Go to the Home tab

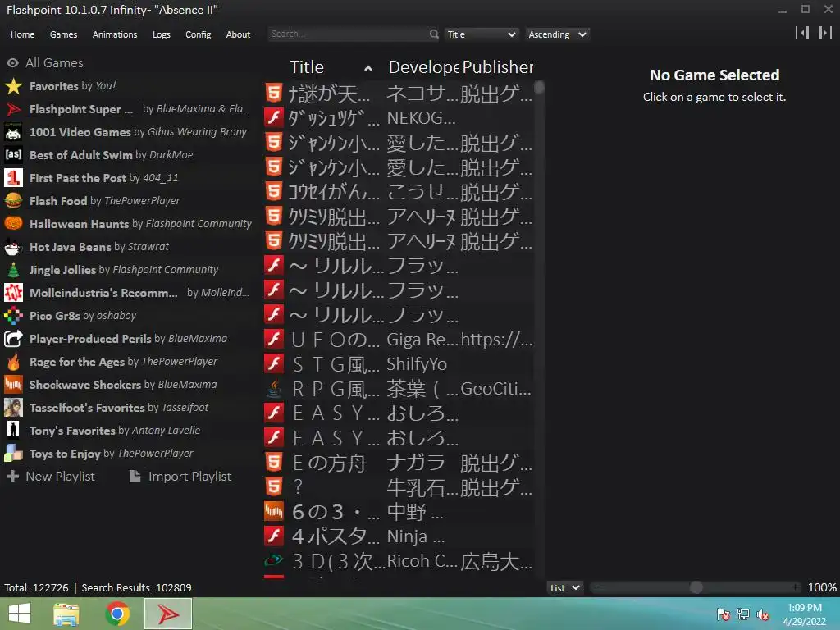coord(22,34)
